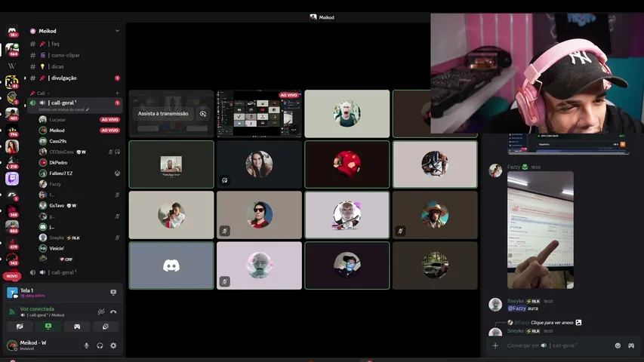Click 'Definir um status do canal' link
644x362 pixels.
click(x=63, y=109)
